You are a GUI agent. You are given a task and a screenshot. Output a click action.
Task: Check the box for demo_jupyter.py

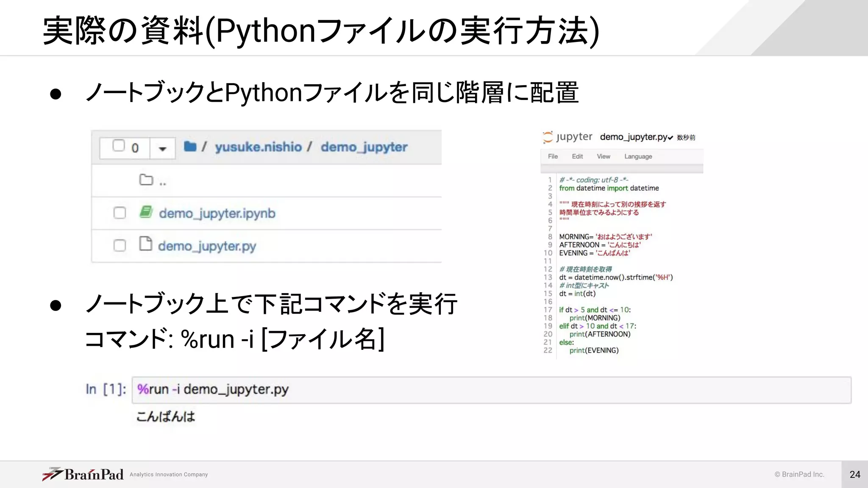120,245
